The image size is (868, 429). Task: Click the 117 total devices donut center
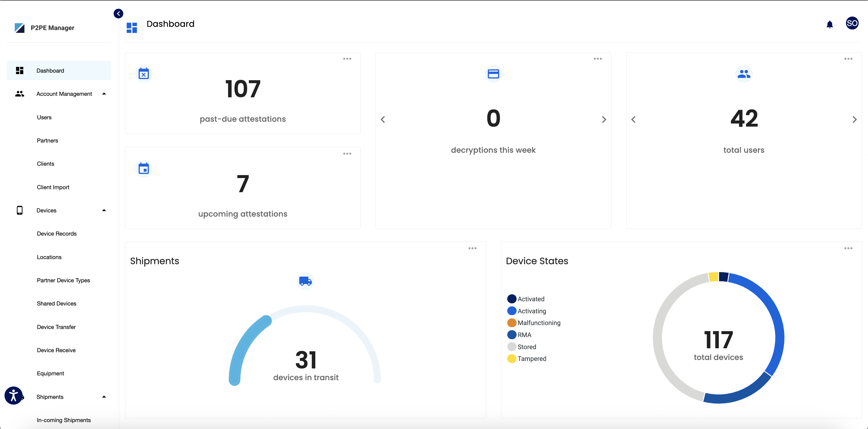coord(718,340)
